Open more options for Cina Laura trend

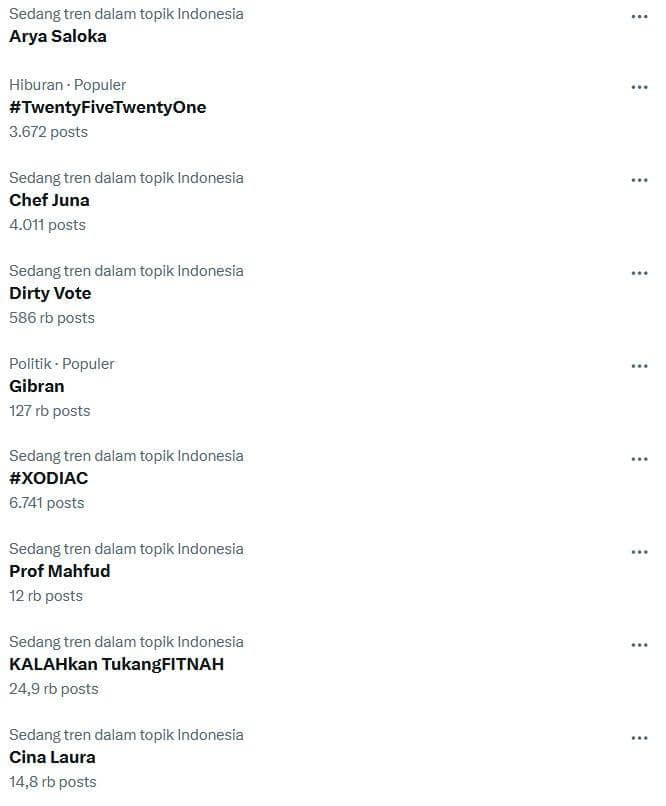639,739
